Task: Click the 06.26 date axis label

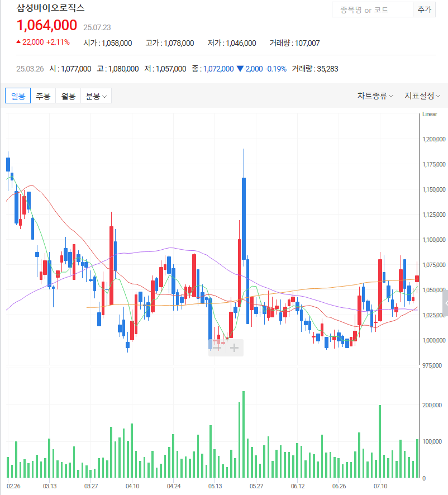Action: pos(339,486)
